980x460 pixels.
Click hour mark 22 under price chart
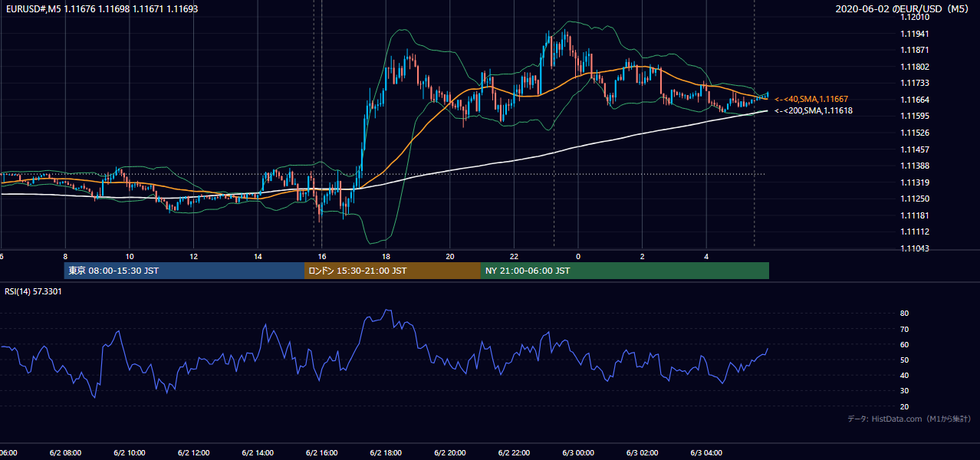coord(514,257)
